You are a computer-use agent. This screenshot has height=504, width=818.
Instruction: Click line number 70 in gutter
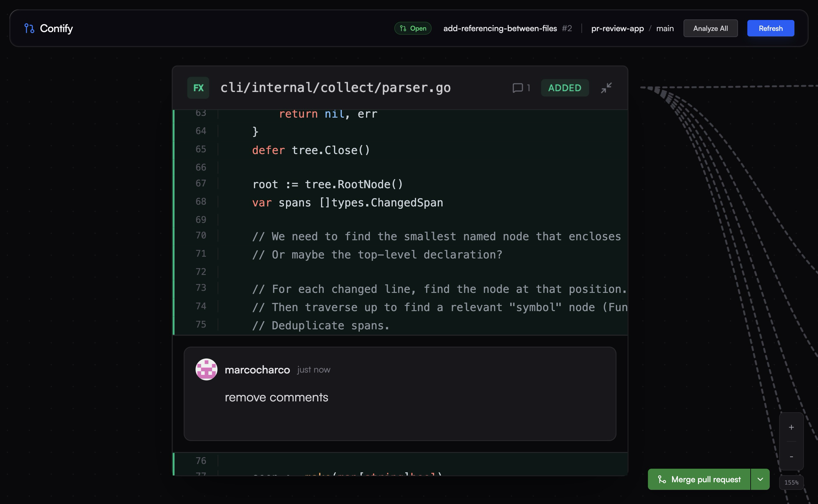coord(201,235)
